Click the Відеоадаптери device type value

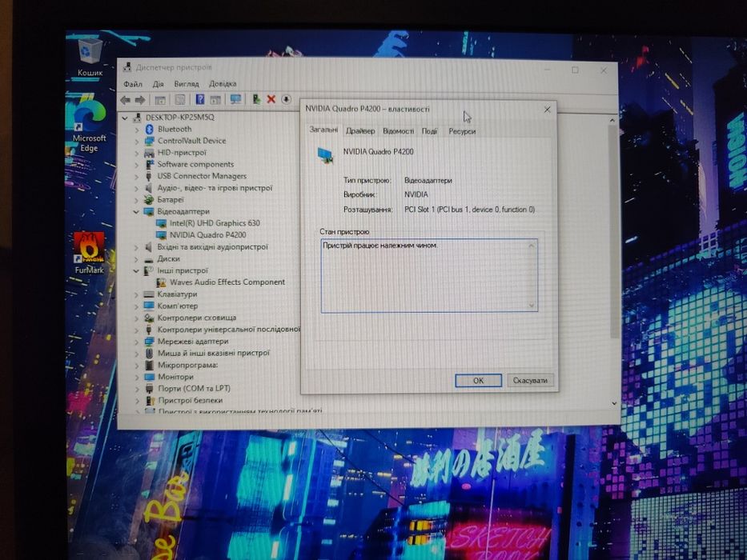tap(428, 181)
